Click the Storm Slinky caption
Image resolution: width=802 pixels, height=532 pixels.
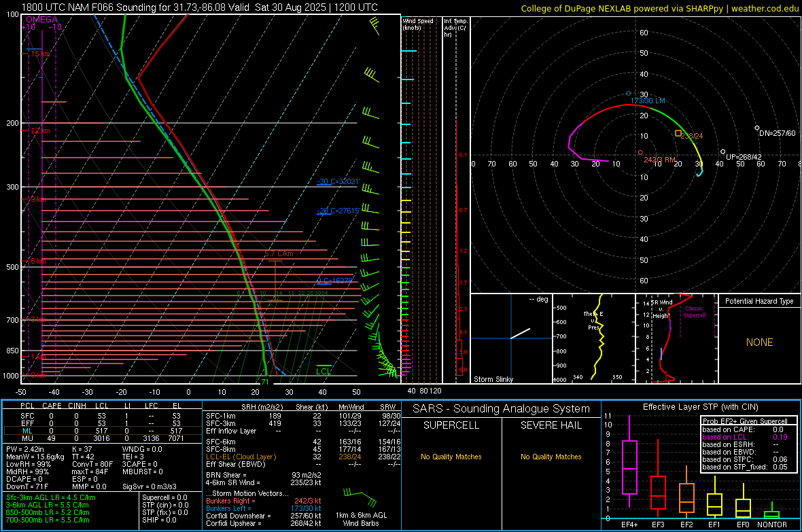pos(493,379)
